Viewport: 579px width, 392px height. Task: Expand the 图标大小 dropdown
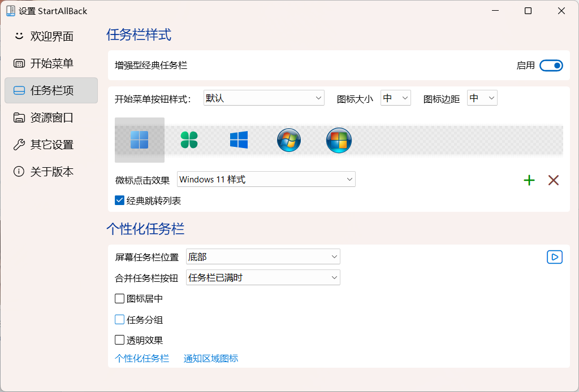396,98
